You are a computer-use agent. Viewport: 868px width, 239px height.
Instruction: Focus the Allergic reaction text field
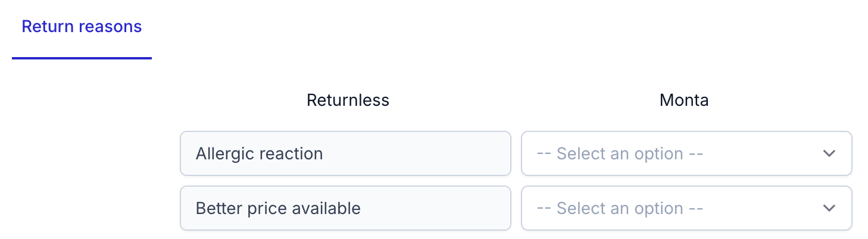pyautogui.click(x=345, y=154)
